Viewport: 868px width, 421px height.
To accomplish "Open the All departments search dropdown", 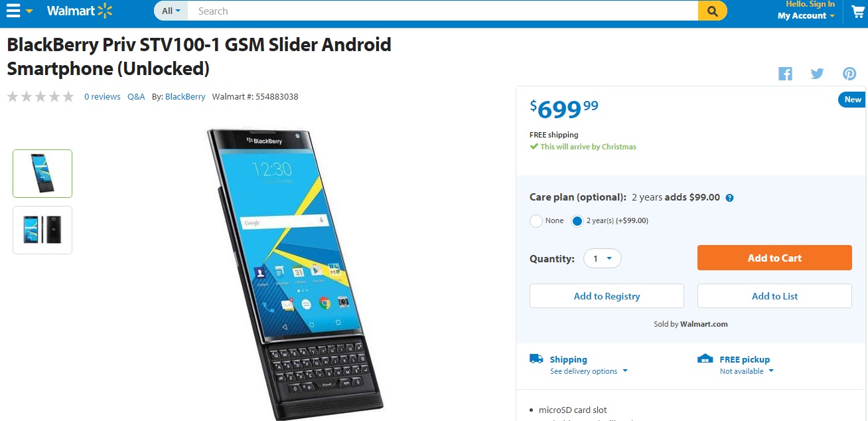I will [x=171, y=11].
